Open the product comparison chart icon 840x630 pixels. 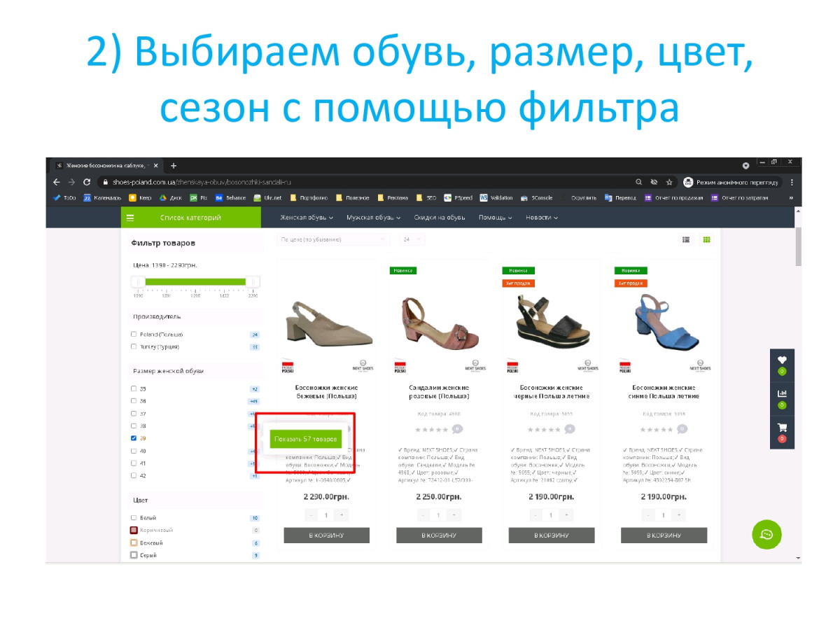coord(782,393)
